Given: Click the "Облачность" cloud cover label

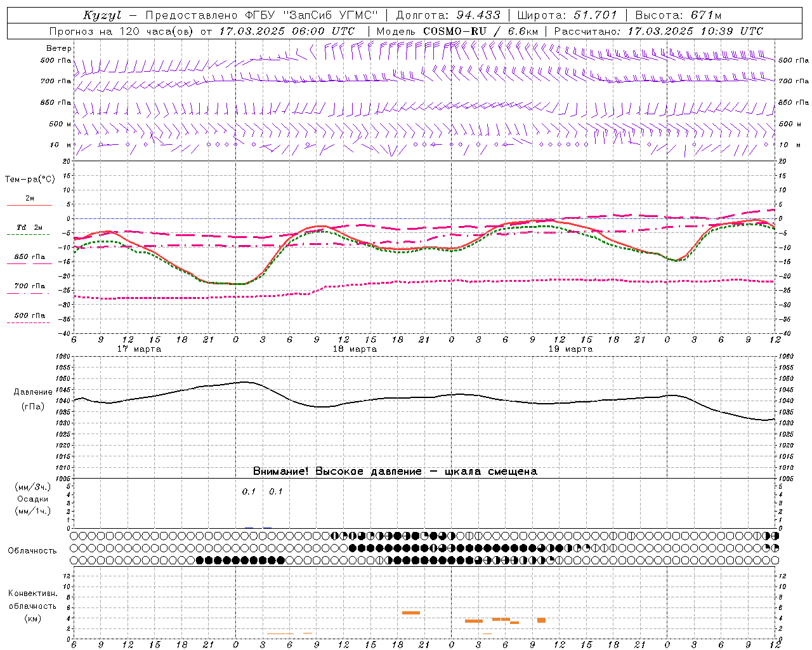Looking at the screenshot, I should coord(32,550).
